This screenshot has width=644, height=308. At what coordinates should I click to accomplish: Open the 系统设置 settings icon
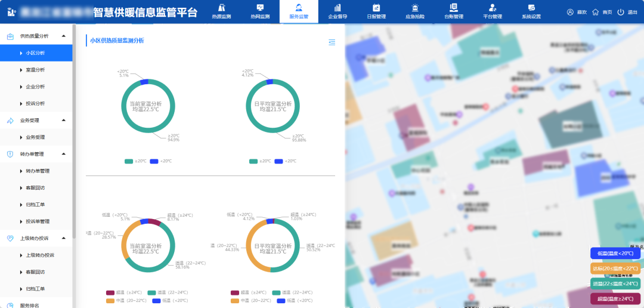coord(531,8)
